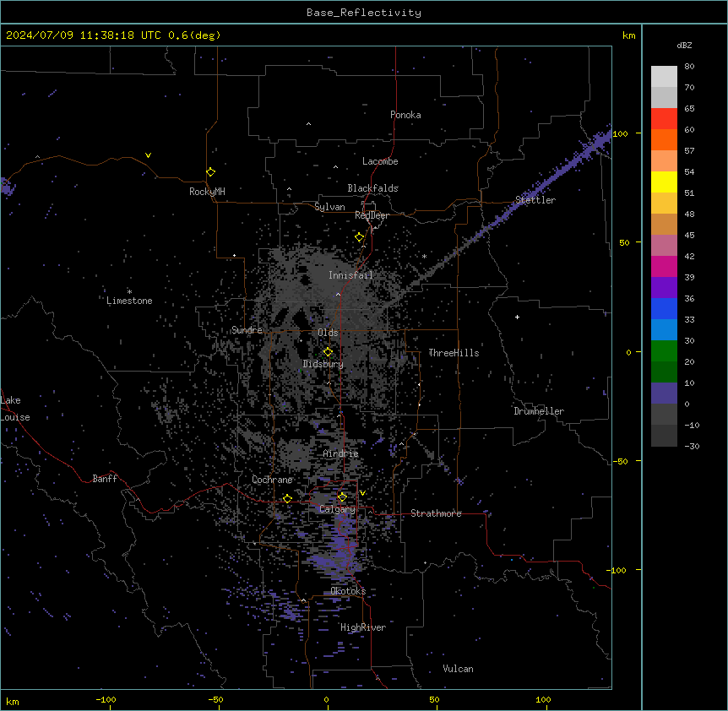This screenshot has width=728, height=711.
Task: Click the 2024/07/09 11:38:18 UTC timestamp
Action: point(83,35)
